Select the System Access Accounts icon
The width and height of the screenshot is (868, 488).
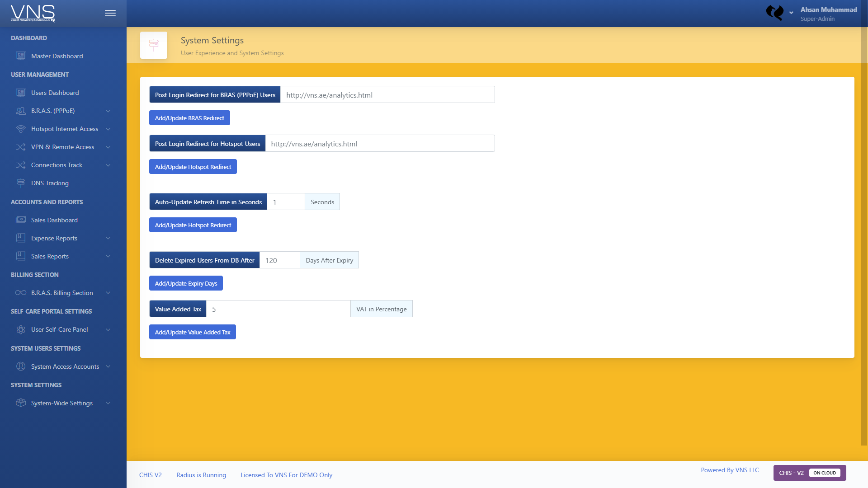21,366
